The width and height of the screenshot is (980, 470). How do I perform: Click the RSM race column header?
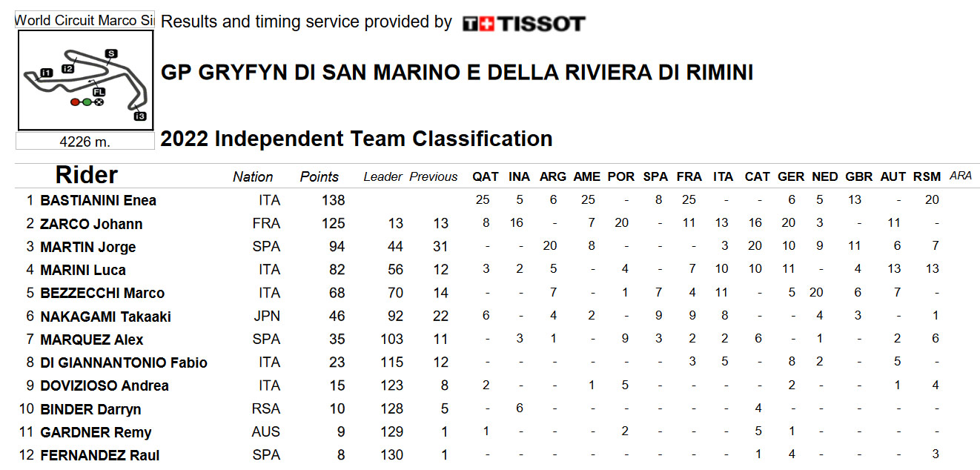click(x=927, y=177)
